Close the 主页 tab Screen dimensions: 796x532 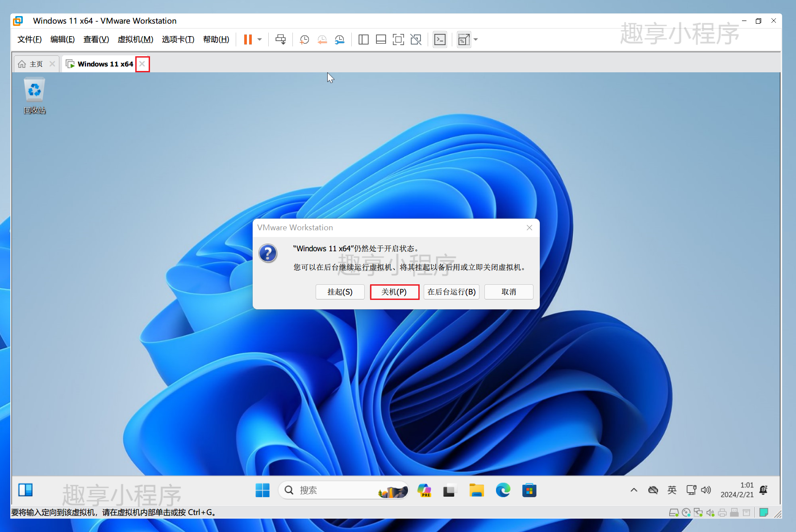pos(52,64)
